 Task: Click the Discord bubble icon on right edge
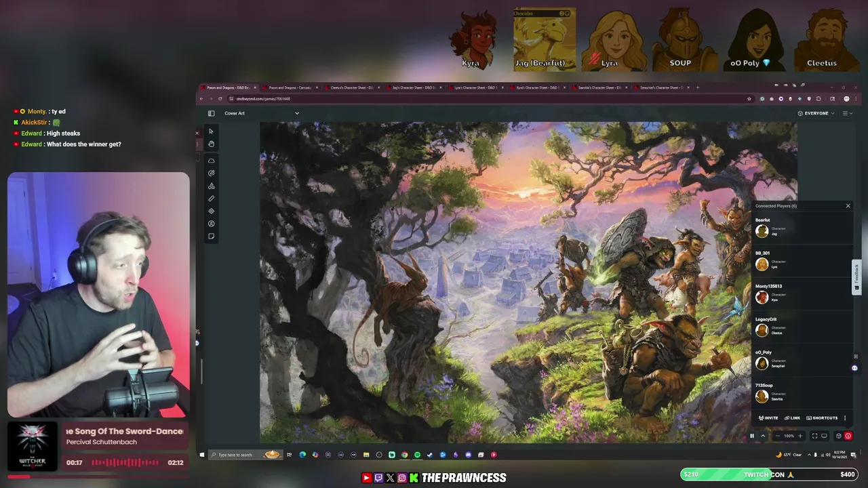(854, 368)
